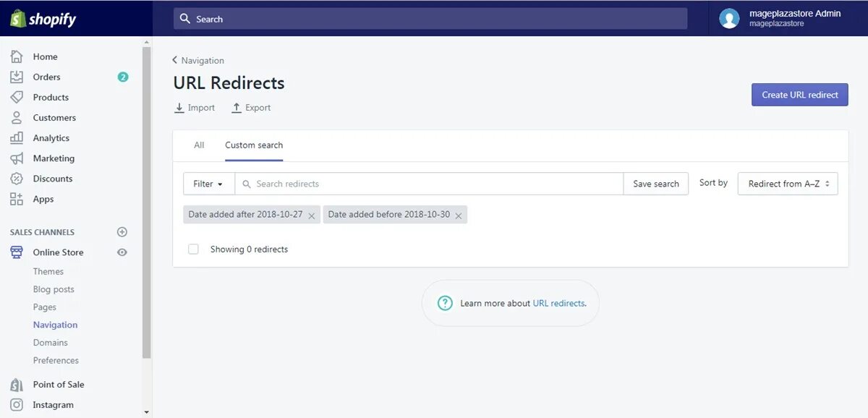The width and height of the screenshot is (868, 418).
Task: Click the URL Redirects page title
Action: [229, 83]
